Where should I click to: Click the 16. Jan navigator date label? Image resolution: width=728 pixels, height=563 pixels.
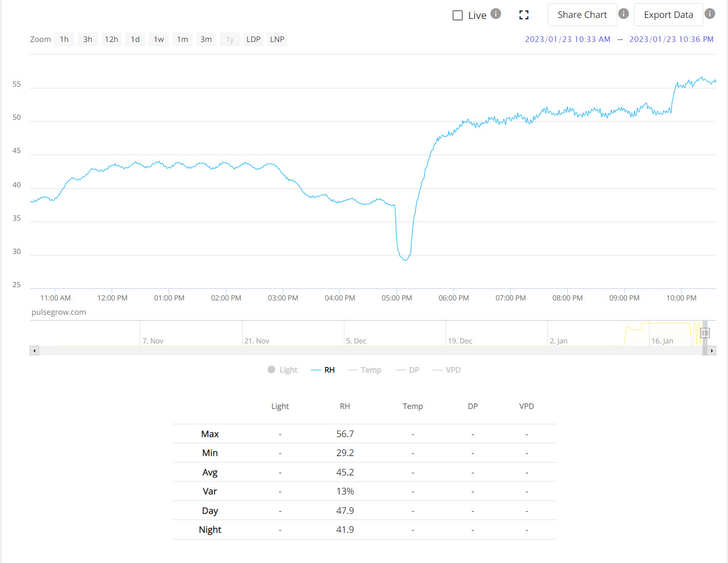[662, 341]
